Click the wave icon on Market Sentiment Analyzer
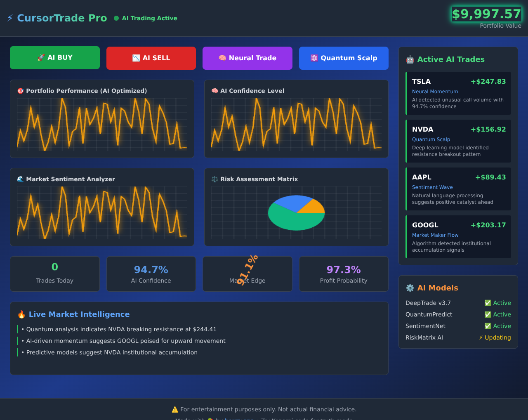Viewport: 528px width, 420px height. 20,179
